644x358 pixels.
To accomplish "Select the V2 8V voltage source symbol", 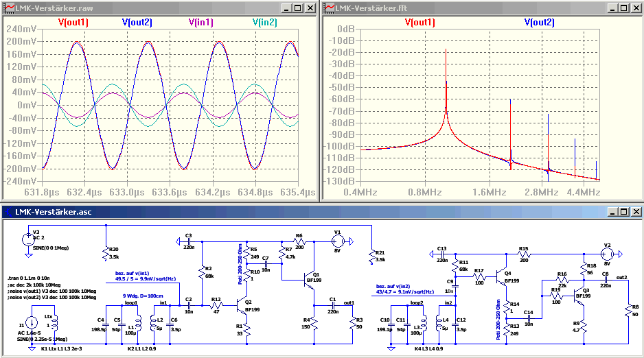I will tap(608, 254).
